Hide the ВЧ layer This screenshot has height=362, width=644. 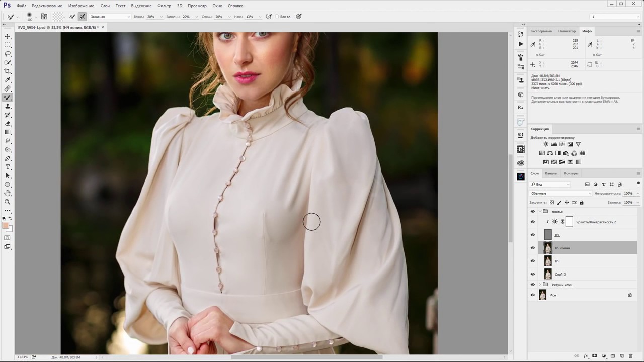point(533,235)
